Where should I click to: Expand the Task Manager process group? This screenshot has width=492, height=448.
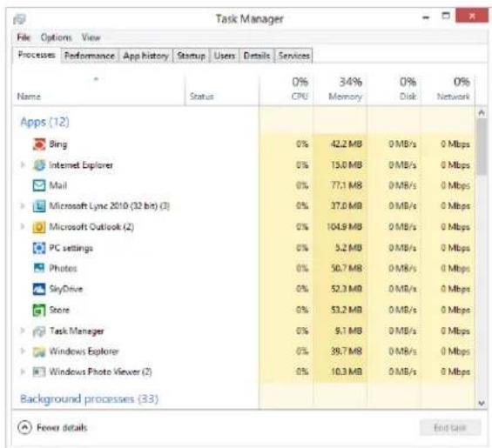(23, 331)
